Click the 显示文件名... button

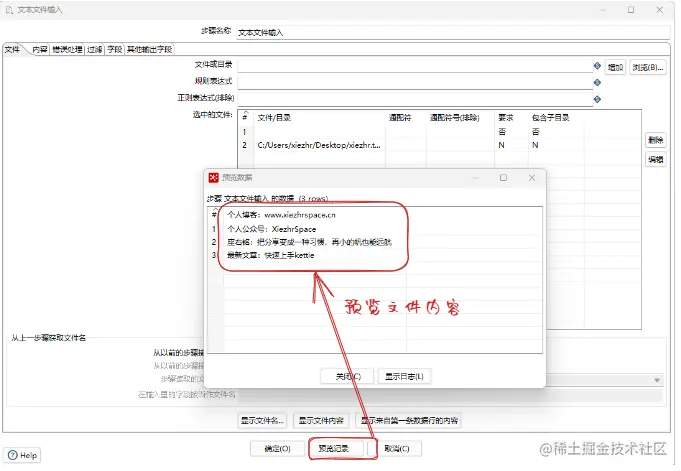(x=264, y=423)
